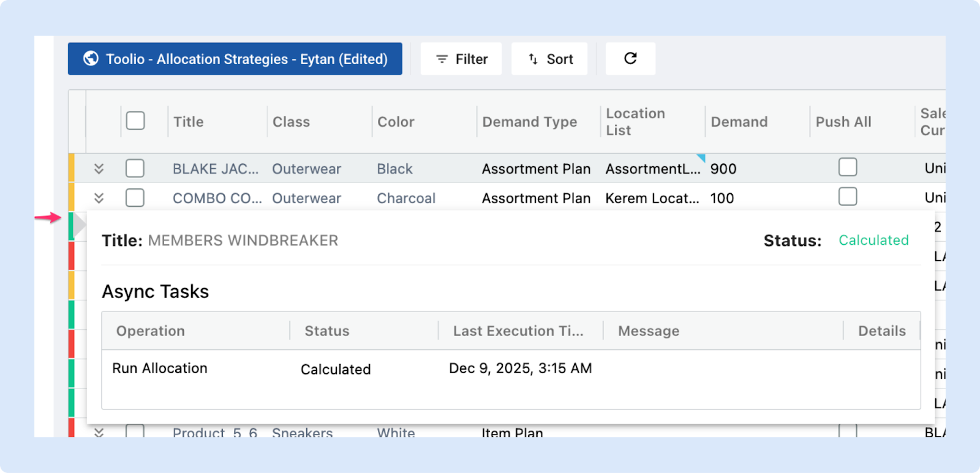The image size is (980, 473).
Task: Click the green status bar beside MEMBERS WINDBREAKER
Action: point(71,226)
